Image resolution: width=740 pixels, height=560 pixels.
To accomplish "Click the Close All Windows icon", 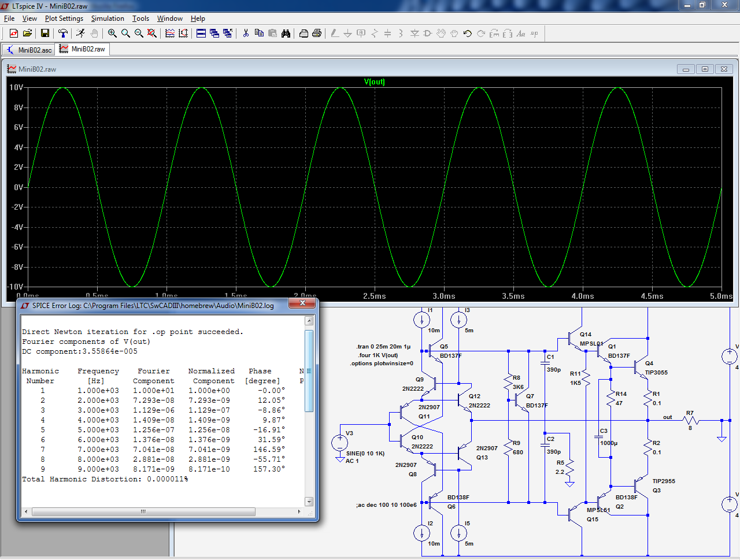I will click(228, 34).
